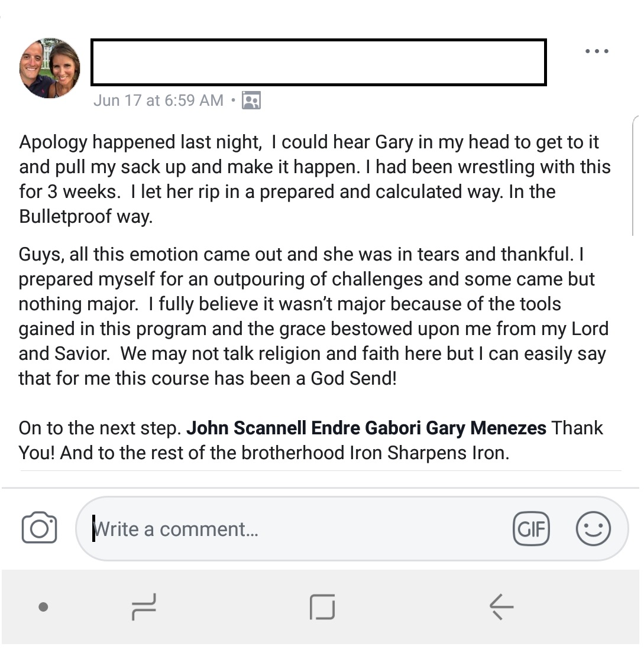Tap the group audience icon beside the timestamp
This screenshot has height=653, width=644.
[x=251, y=101]
